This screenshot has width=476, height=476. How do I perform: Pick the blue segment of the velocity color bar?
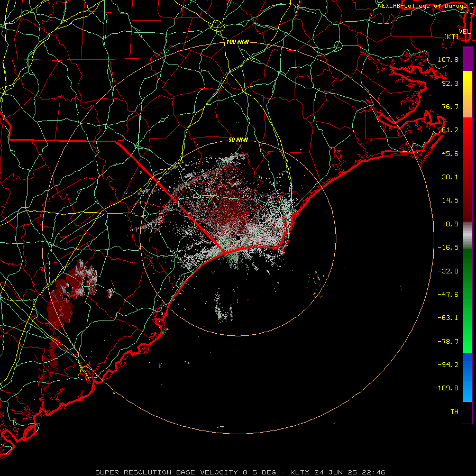click(x=467, y=377)
